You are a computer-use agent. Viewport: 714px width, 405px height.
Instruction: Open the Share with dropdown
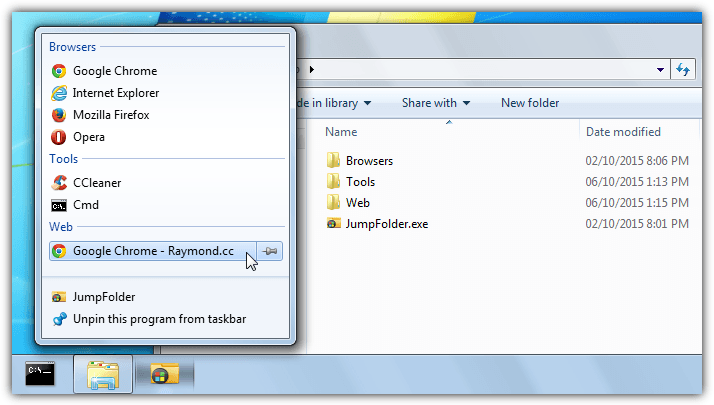(436, 103)
